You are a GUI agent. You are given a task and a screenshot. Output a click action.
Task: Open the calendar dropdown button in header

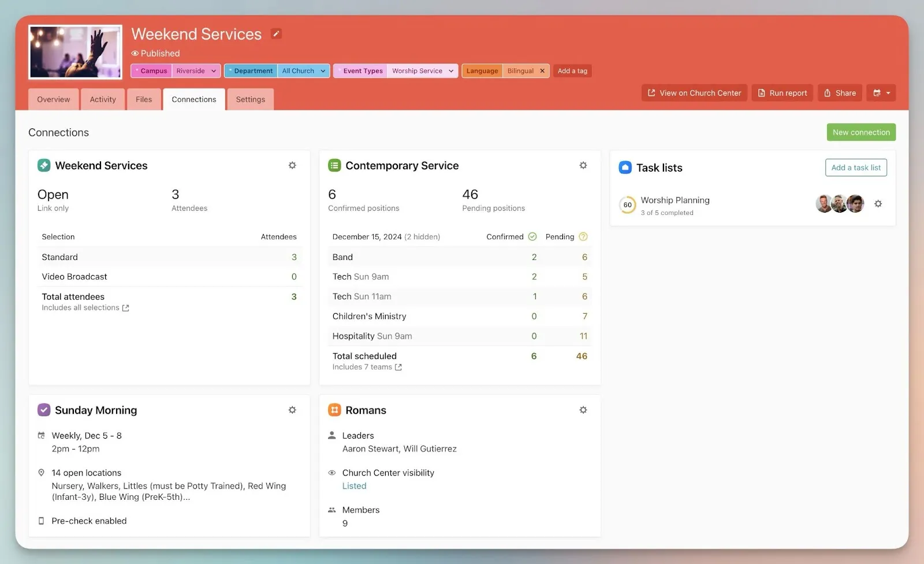tap(881, 93)
